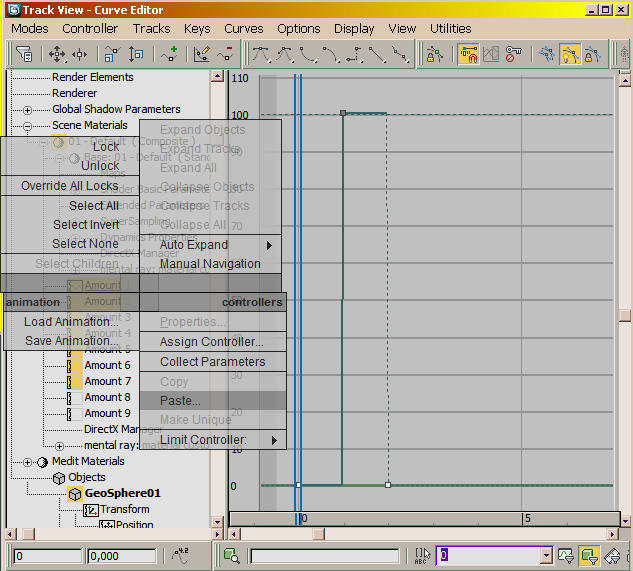Screen dimensions: 633x571
Task: Click GeoSphere01 object cube icon
Action: (x=75, y=494)
